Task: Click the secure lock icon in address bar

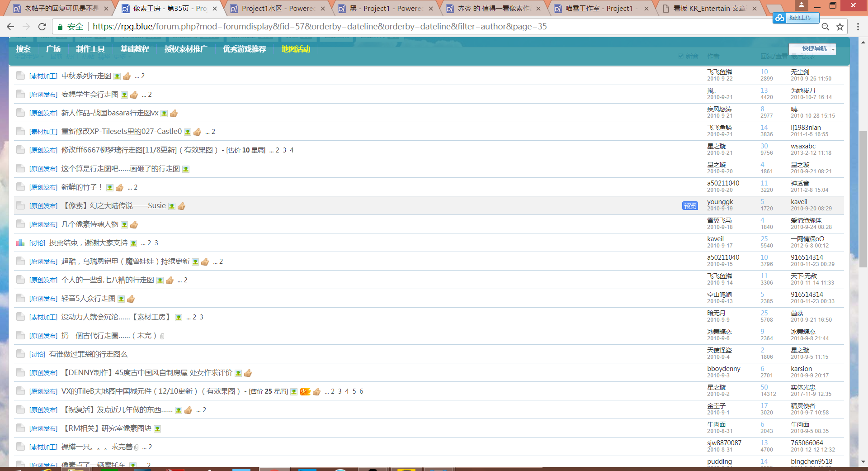Action: (x=60, y=27)
